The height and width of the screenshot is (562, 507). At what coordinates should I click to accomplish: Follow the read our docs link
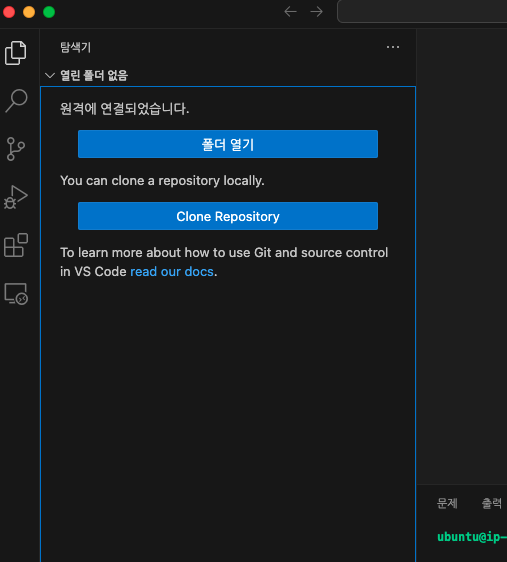(x=172, y=272)
